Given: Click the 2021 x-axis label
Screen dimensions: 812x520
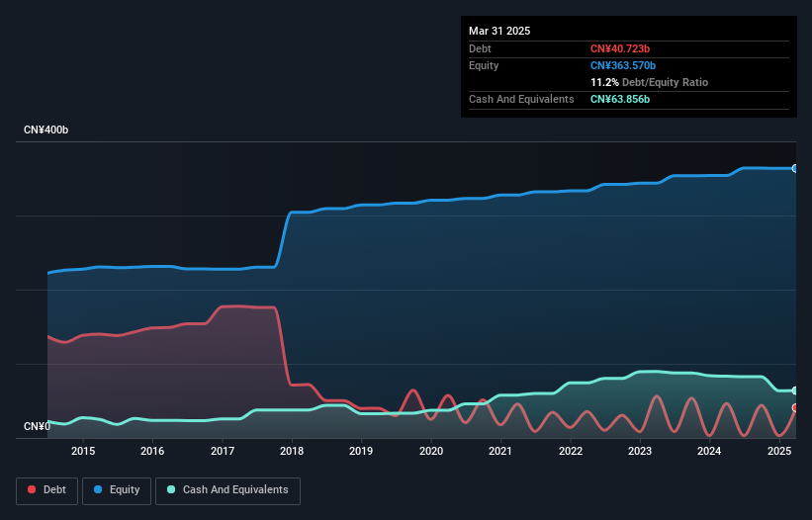Looking at the screenshot, I should pos(500,451).
